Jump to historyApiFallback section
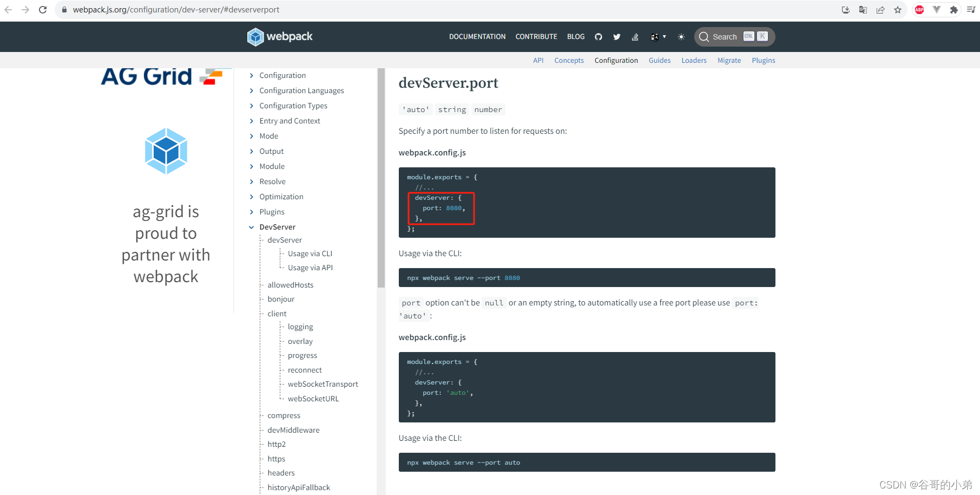This screenshot has height=495, width=980. (298, 487)
